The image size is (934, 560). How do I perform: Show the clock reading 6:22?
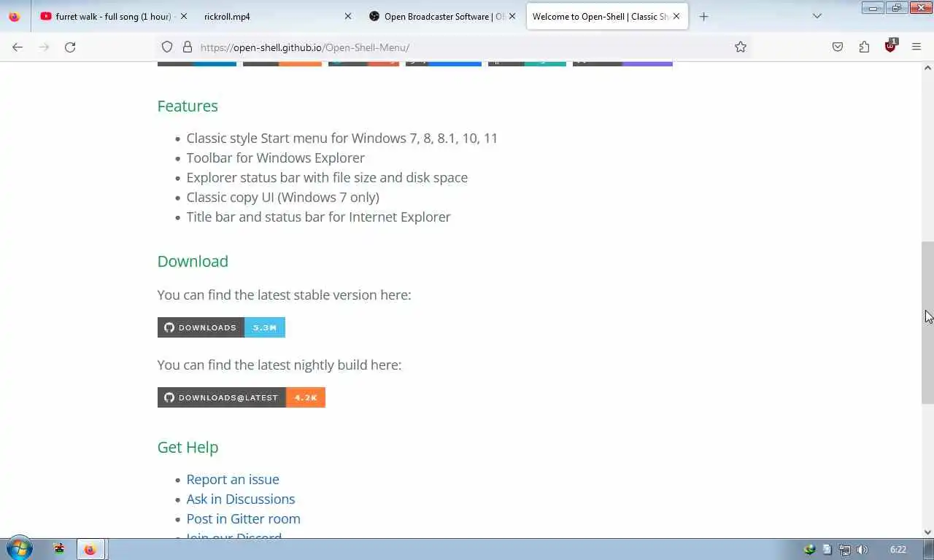point(898,550)
